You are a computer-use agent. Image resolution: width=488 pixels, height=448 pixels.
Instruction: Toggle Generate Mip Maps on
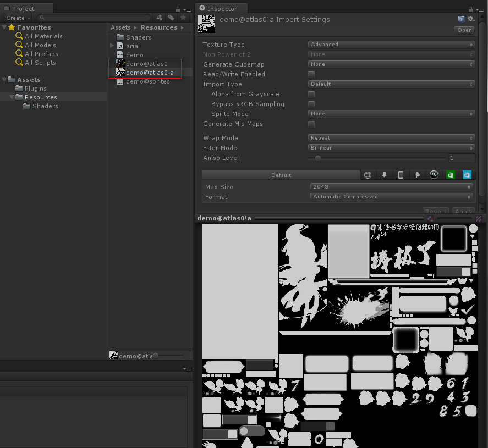(x=311, y=124)
